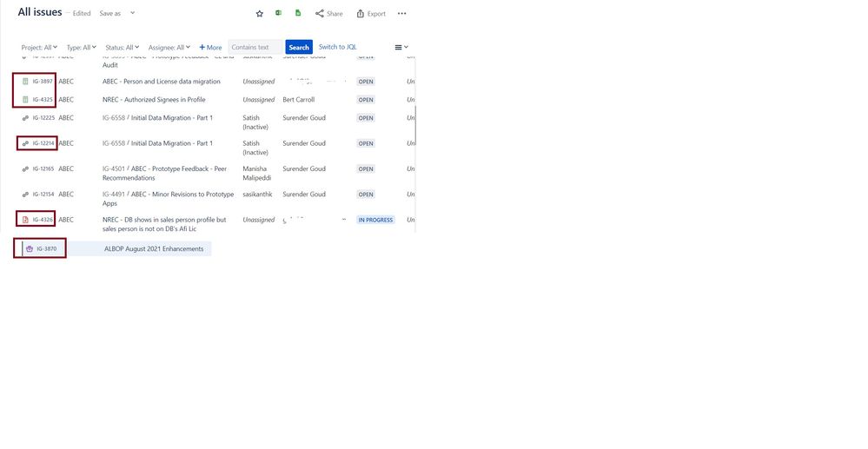The width and height of the screenshot is (868, 449).
Task: Open 'NREC - DB shows in sales person profile' summary
Action: [x=164, y=224]
